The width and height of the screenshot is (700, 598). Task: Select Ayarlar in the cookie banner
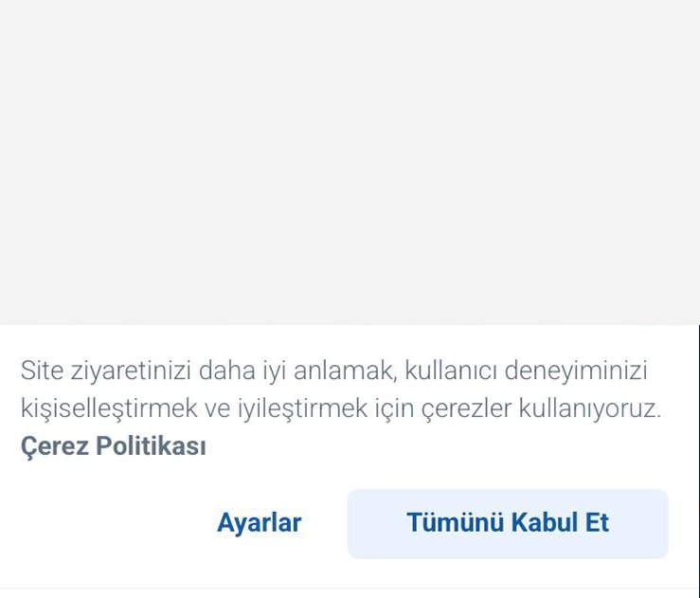pyautogui.click(x=259, y=523)
